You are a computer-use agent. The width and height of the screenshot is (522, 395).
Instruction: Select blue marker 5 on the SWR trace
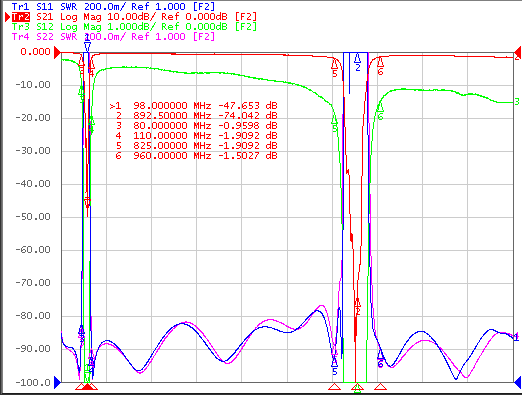coord(334,365)
